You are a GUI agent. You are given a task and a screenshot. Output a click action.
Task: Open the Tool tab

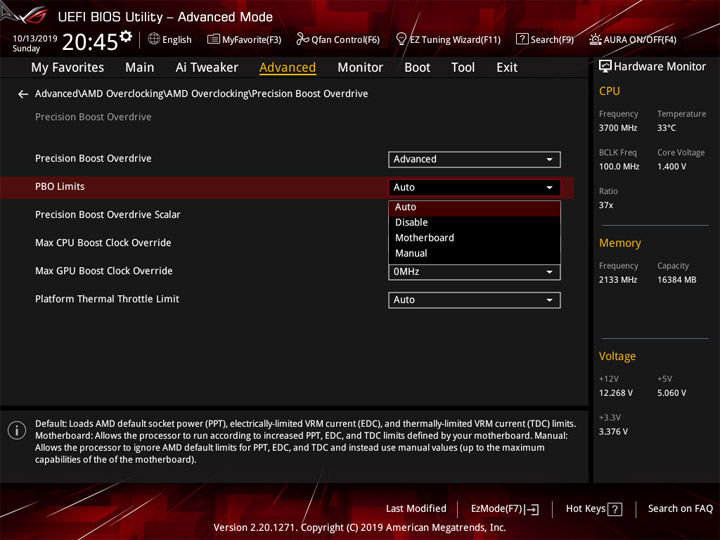(x=463, y=68)
